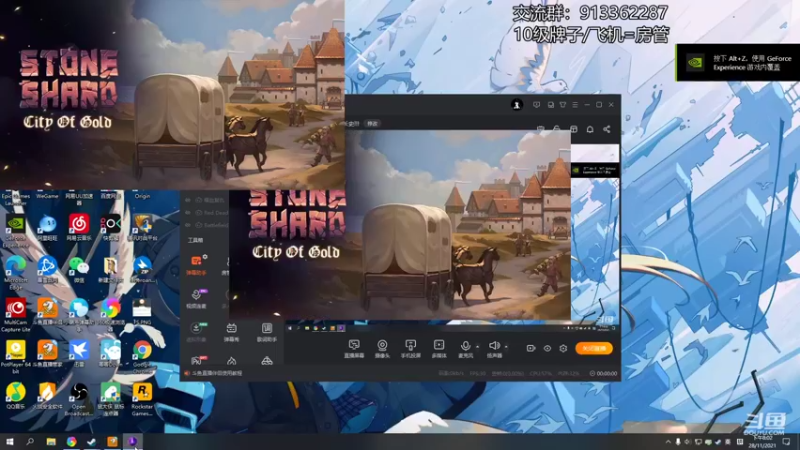Toggle visibility of the Battlefield scene source
Image resolution: width=800 pixels, height=450 pixels.
[188, 225]
